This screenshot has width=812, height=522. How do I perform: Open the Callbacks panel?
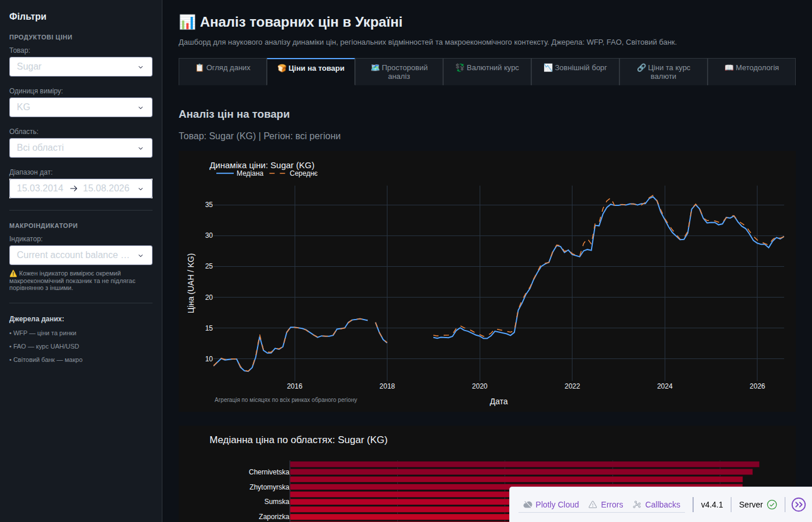(657, 505)
